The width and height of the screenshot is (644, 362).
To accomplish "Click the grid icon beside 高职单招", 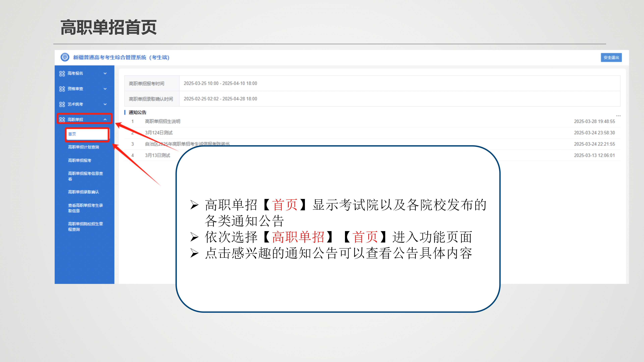I will (x=62, y=120).
